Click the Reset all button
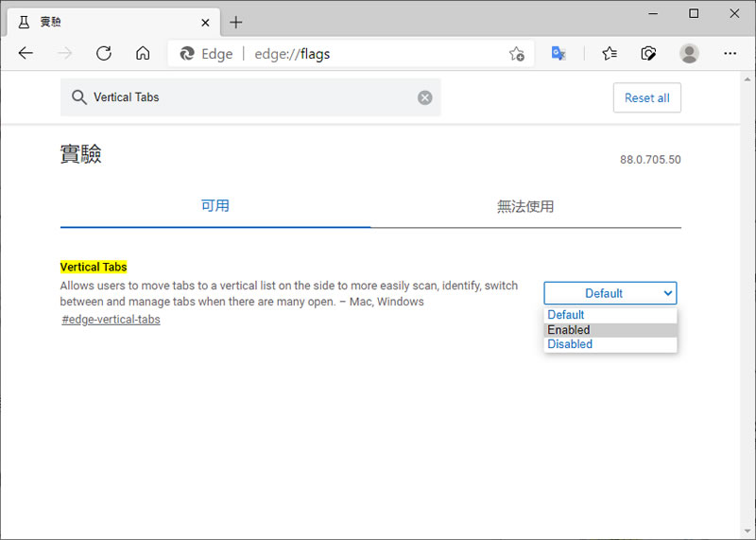Image resolution: width=756 pixels, height=540 pixels. pyautogui.click(x=647, y=98)
